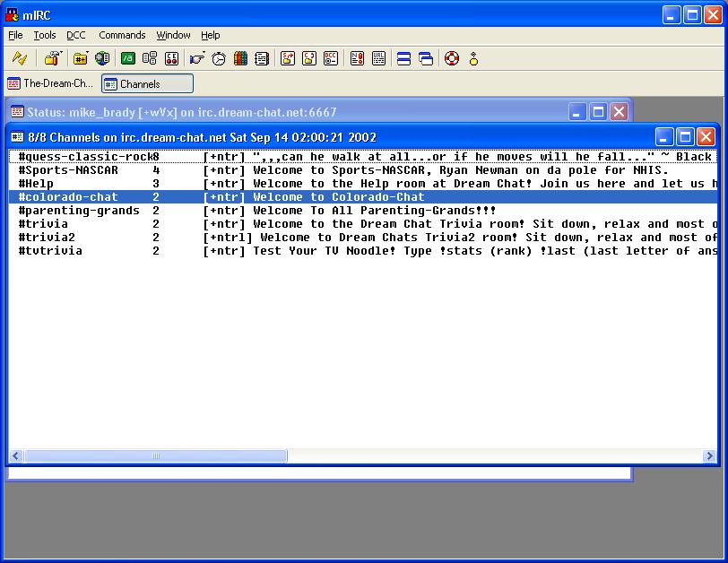Open the Colors dialog icon
Image resolution: width=728 pixels, height=563 pixels.
point(240,58)
